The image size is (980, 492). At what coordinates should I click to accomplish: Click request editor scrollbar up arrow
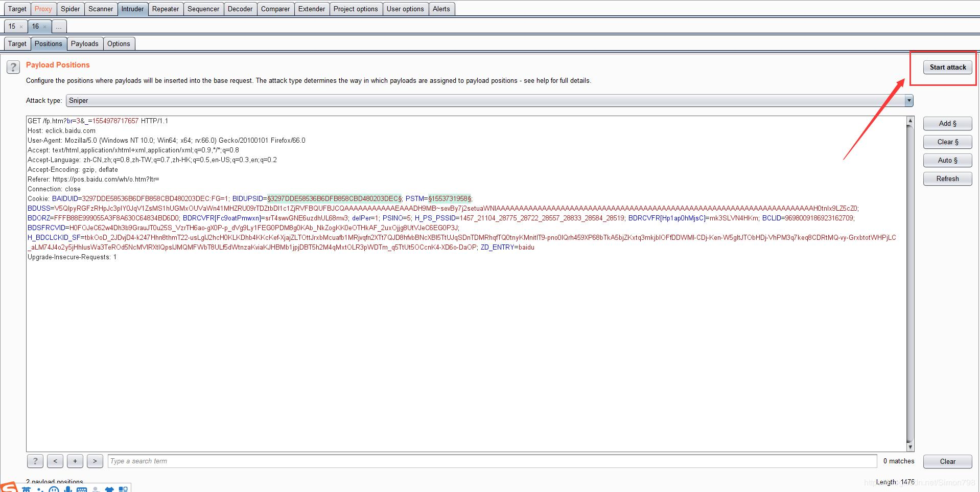[x=910, y=121]
